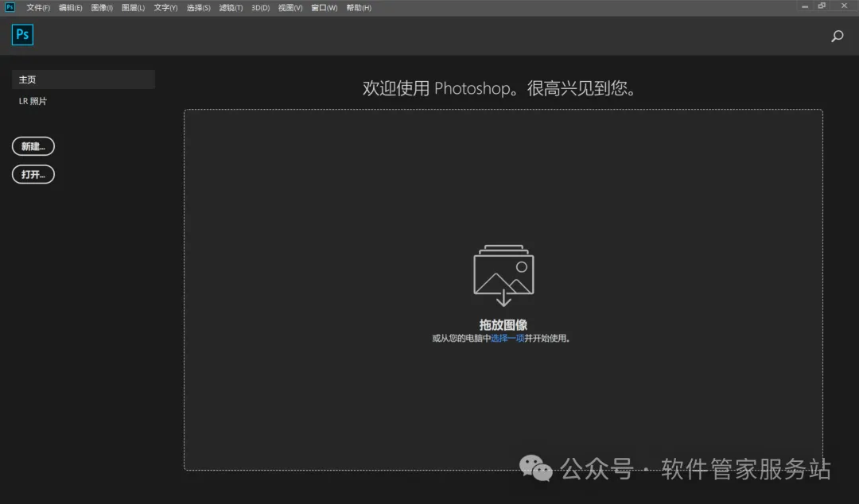Open the 视图(V) menu
Viewport: 859px width, 504px height.
click(x=290, y=8)
